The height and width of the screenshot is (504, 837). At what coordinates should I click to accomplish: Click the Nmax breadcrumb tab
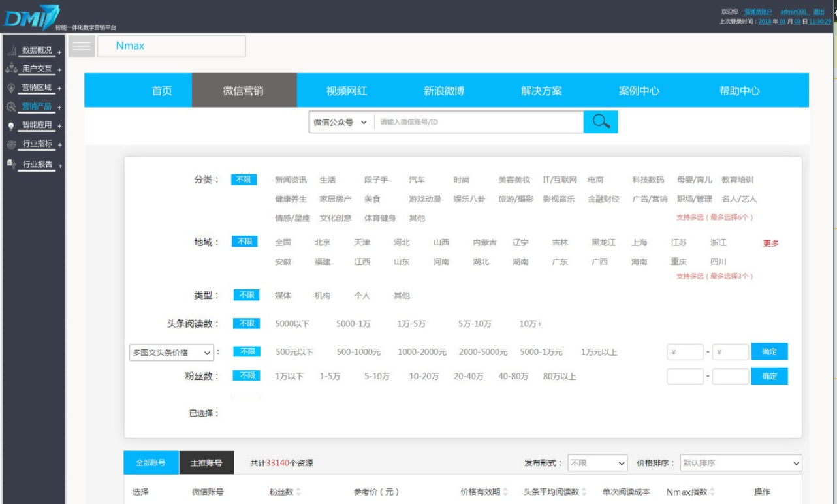(x=172, y=46)
